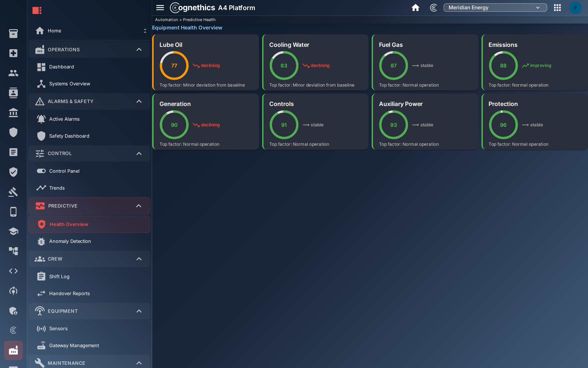This screenshot has height=368, width=588.
Task: Click the code brackets icon in left rail
Action: pyautogui.click(x=13, y=271)
